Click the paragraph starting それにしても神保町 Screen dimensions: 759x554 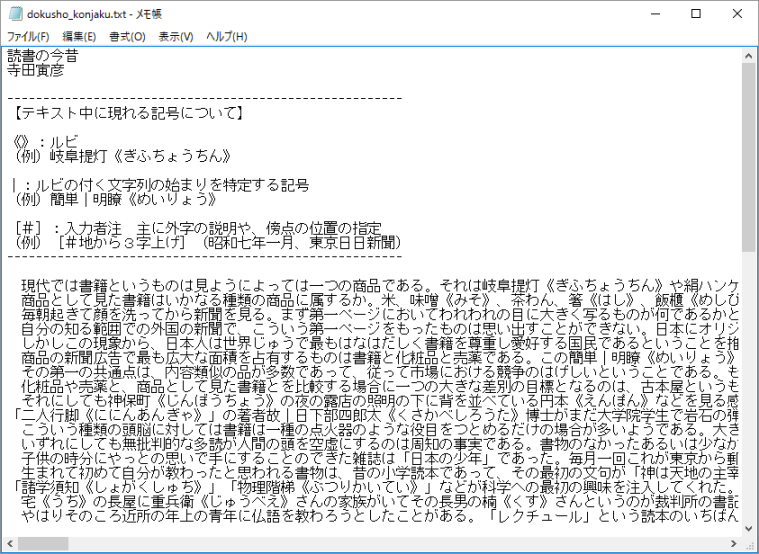(380, 401)
